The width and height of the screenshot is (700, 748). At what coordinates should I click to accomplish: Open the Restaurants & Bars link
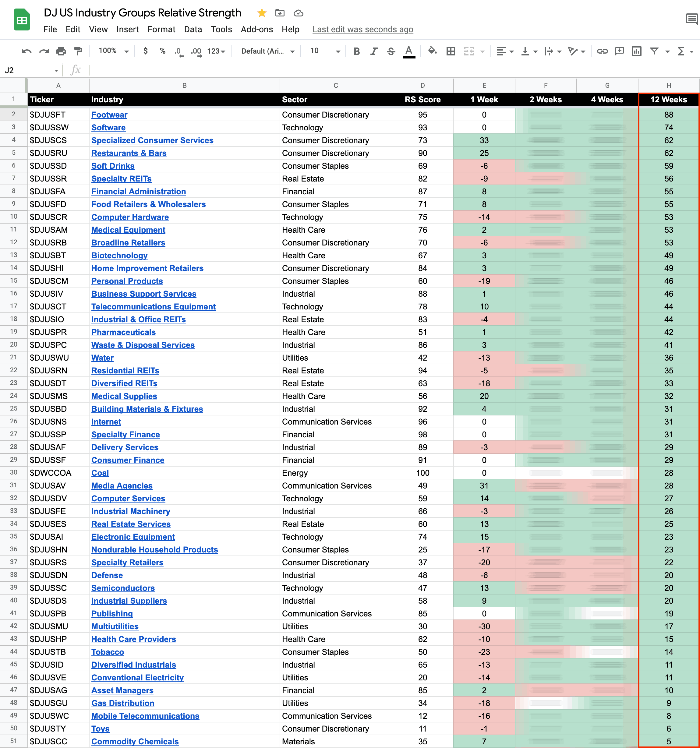(x=129, y=153)
